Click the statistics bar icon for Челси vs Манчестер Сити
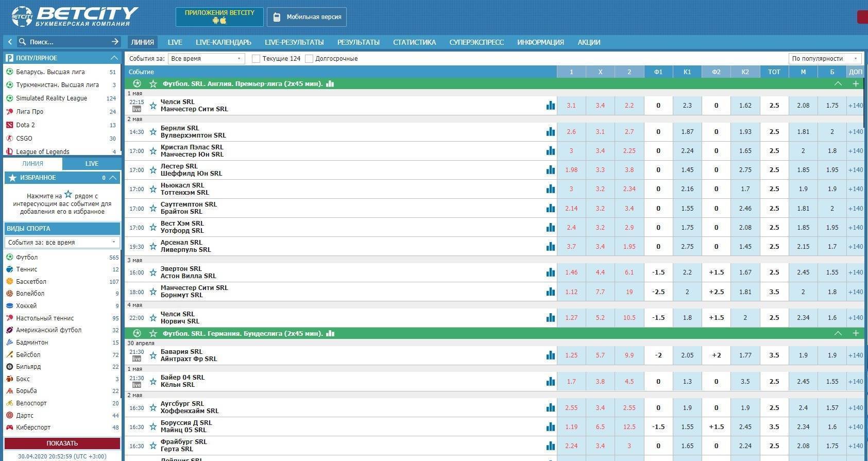Image resolution: width=868 pixels, height=461 pixels. pos(550,106)
